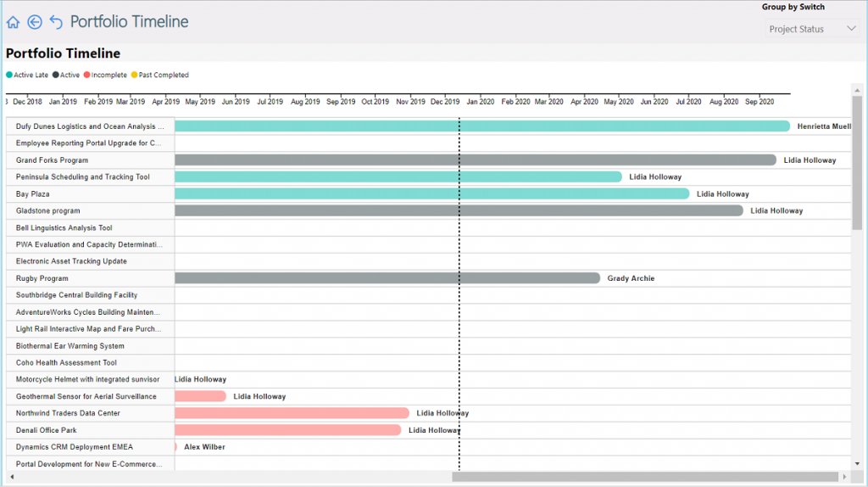The width and height of the screenshot is (868, 487).
Task: Click the circled back arrow icon
Action: (34, 22)
